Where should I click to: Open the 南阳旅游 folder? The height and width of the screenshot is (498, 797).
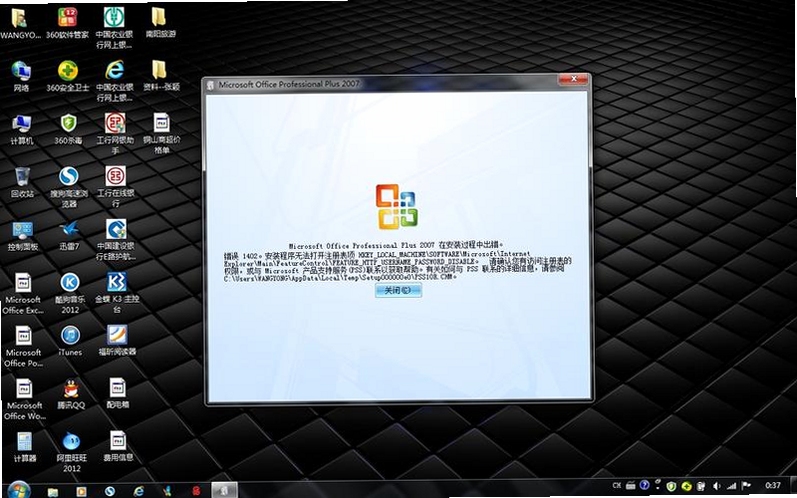point(160,23)
